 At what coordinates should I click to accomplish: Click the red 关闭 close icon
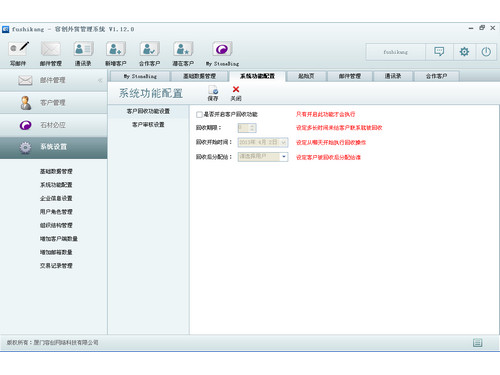[236, 93]
